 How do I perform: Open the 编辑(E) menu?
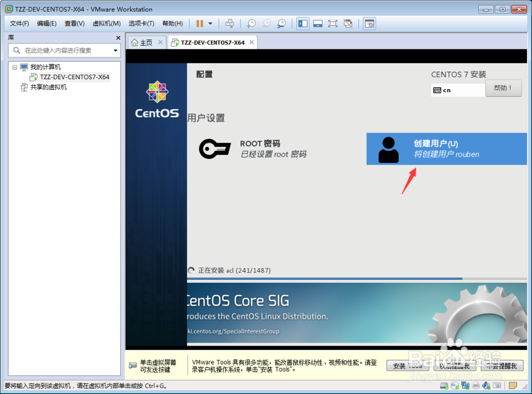click(x=46, y=23)
